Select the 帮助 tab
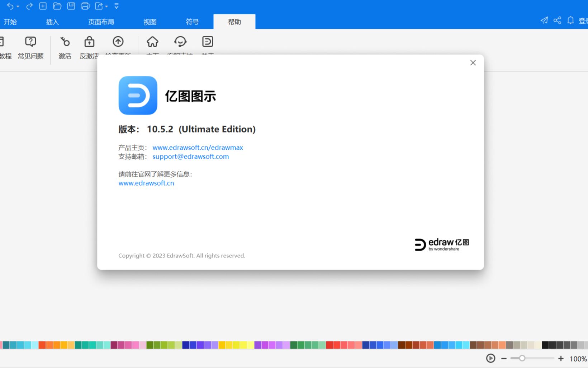588x368 pixels. [234, 22]
